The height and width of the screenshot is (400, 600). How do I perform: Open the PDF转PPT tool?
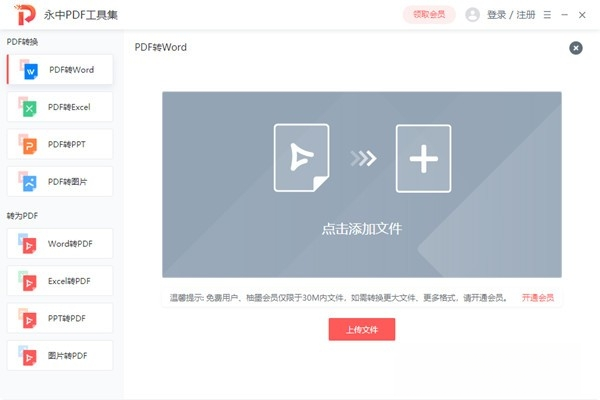[60, 144]
